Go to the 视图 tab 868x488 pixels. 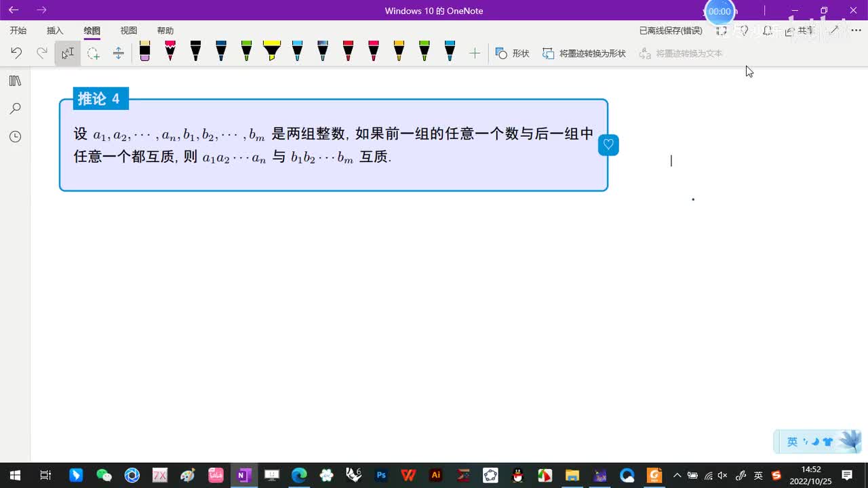coord(129,30)
